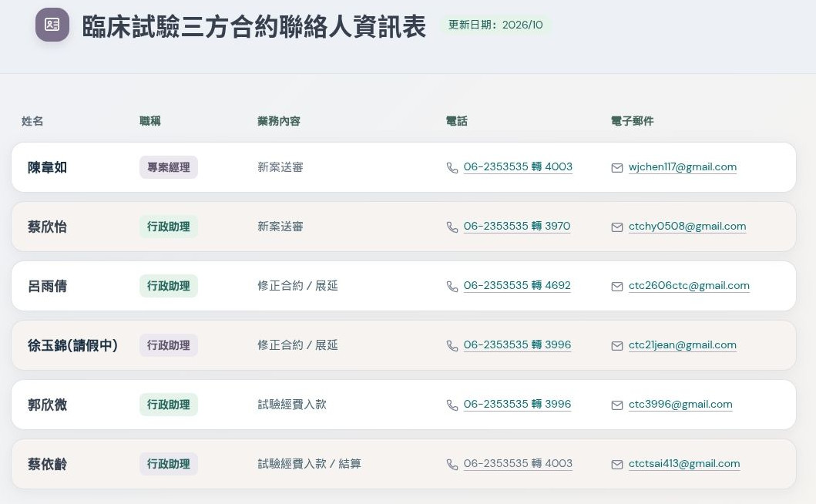Select the name 郭欣微
Screen dimensions: 816x504
[x=47, y=405]
